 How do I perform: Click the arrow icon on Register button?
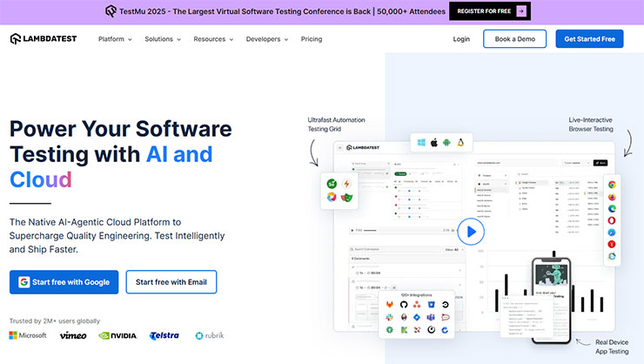520,11
